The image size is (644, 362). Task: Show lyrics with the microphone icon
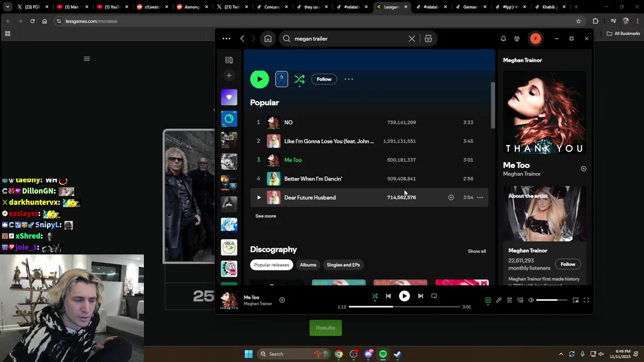[x=499, y=300]
